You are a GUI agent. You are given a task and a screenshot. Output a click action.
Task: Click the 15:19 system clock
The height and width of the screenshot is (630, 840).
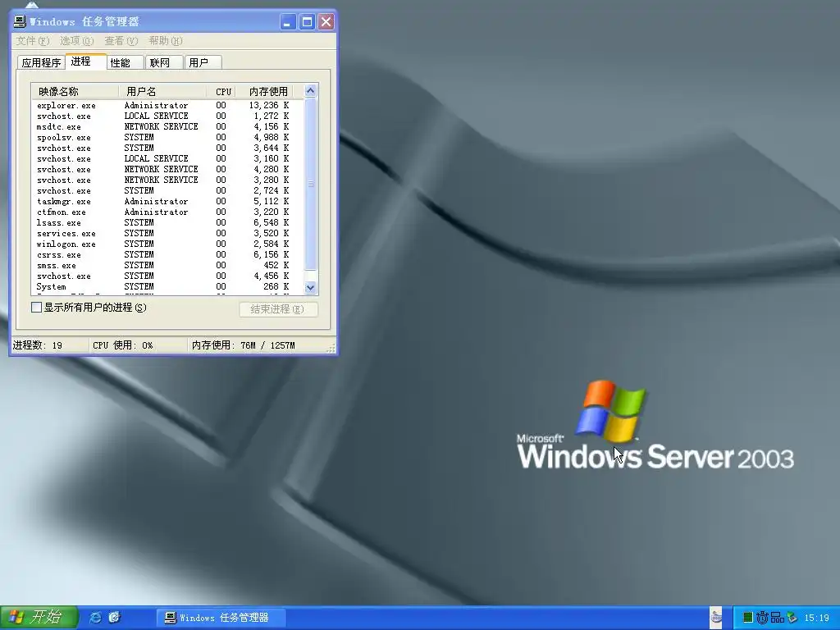click(816, 618)
